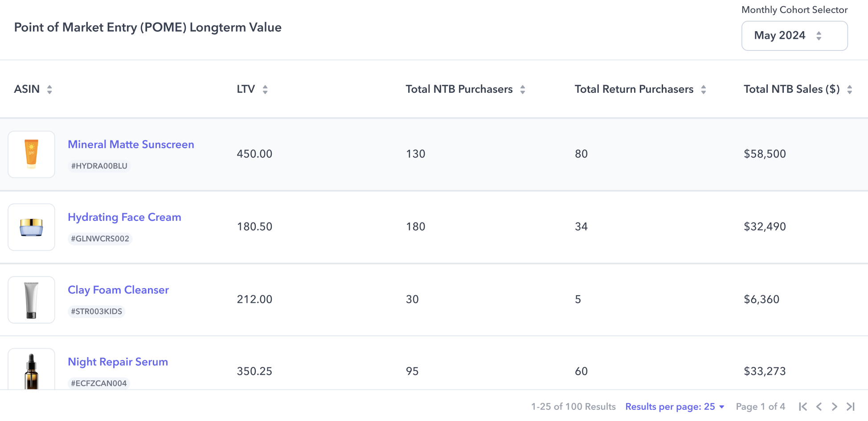Open the May 2024 cohort selector
The image size is (868, 421).
794,36
